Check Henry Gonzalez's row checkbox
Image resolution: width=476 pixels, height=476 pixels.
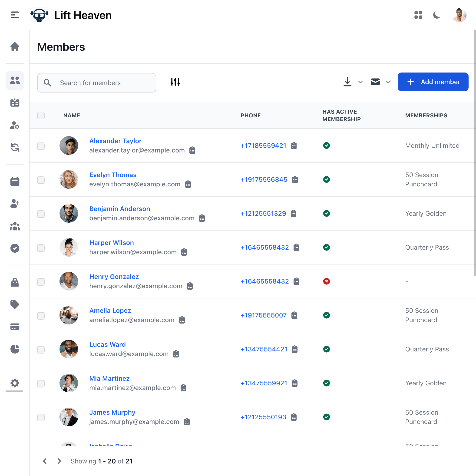(41, 282)
